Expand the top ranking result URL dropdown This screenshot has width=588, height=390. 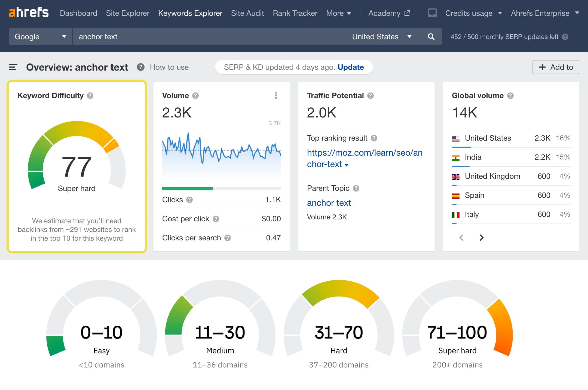coord(346,164)
